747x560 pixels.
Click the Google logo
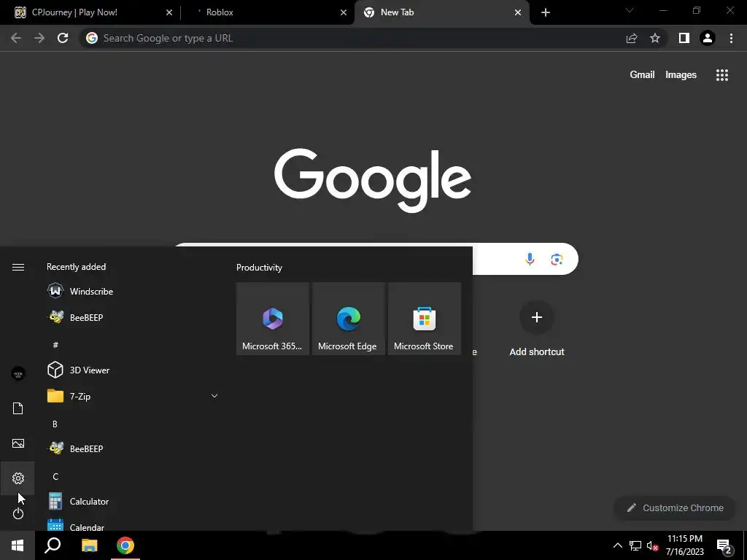(x=373, y=181)
